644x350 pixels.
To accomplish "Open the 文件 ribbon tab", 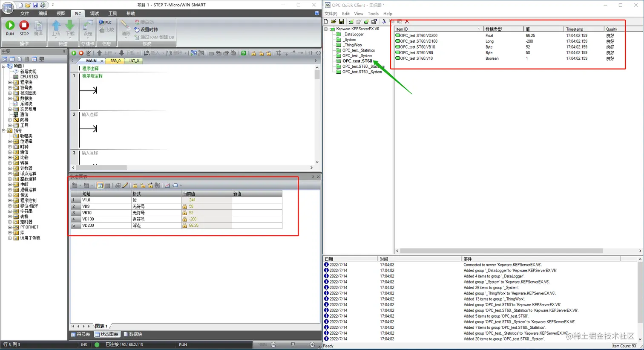I will 25,14.
